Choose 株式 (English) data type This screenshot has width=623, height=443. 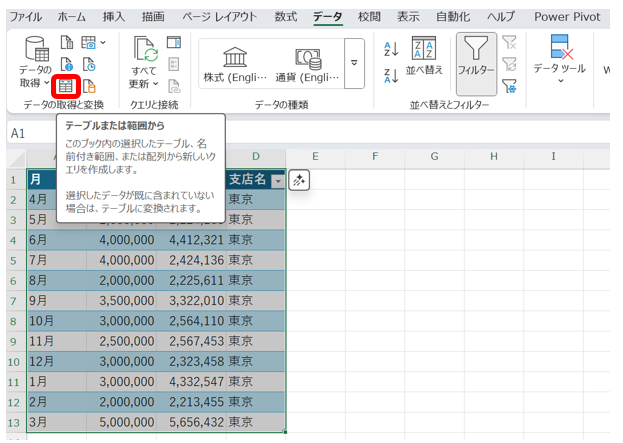tap(235, 64)
